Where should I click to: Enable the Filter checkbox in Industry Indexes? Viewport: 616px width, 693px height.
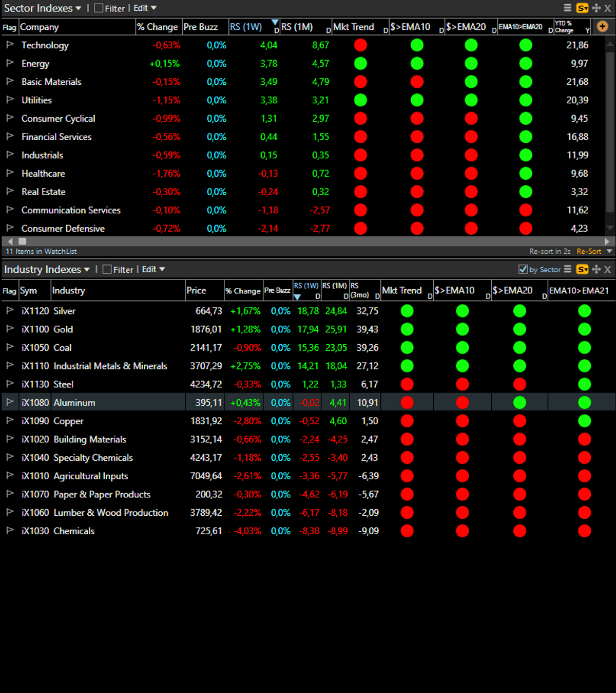coord(107,269)
